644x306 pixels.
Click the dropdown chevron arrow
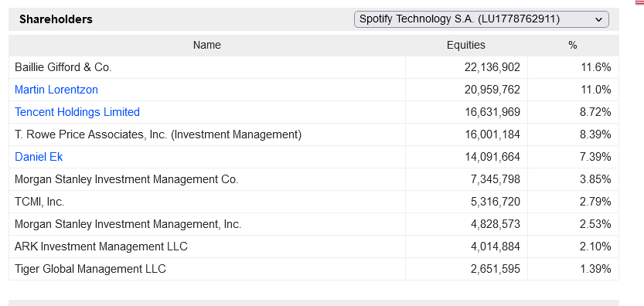(x=598, y=20)
